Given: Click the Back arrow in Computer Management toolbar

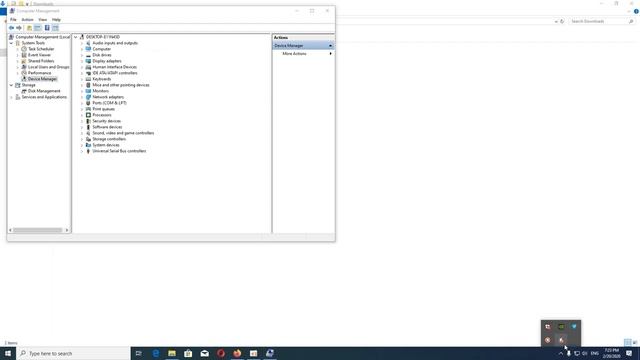Looking at the screenshot, I should [x=11, y=28].
